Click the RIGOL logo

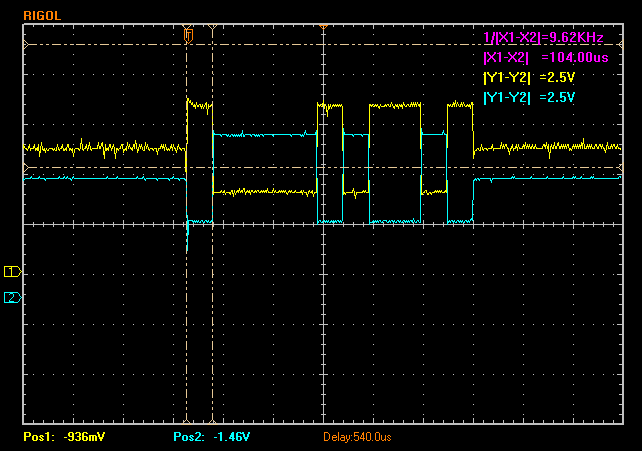pos(42,16)
